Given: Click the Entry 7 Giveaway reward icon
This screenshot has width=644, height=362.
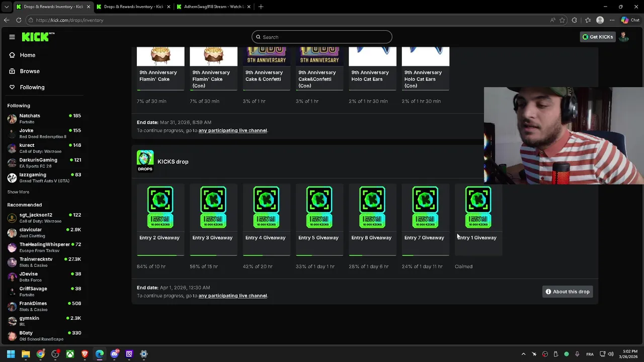Looking at the screenshot, I should (425, 207).
